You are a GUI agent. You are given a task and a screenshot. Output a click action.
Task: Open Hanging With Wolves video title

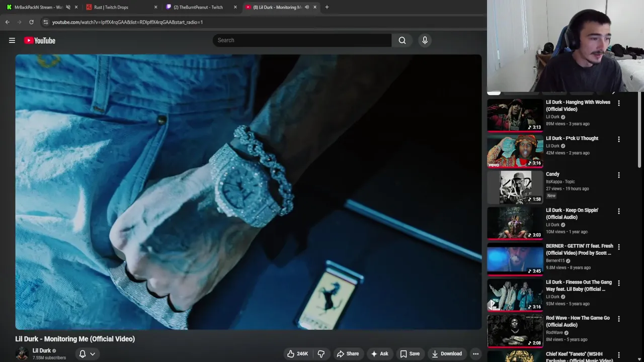pos(578,106)
